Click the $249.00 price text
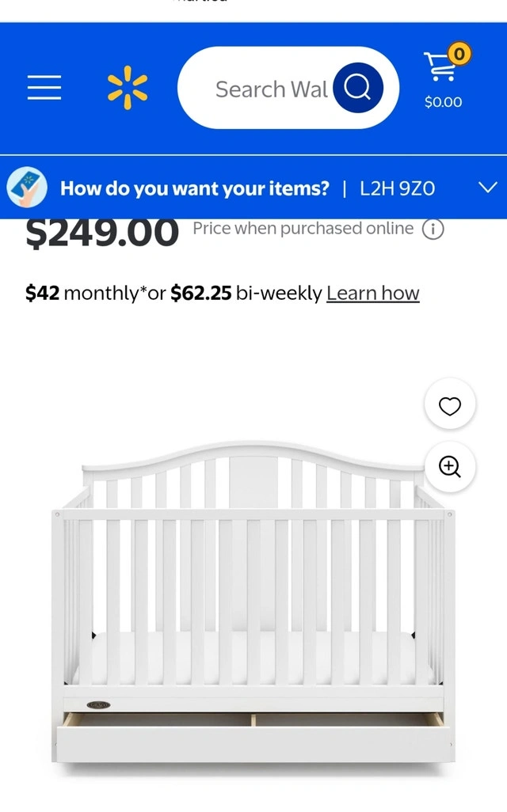 [x=102, y=233]
